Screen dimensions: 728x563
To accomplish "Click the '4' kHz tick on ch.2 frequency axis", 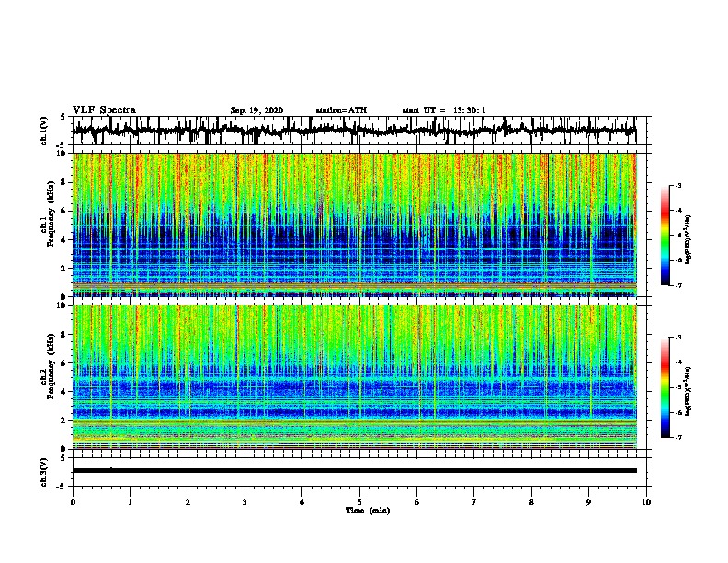I will (x=63, y=392).
